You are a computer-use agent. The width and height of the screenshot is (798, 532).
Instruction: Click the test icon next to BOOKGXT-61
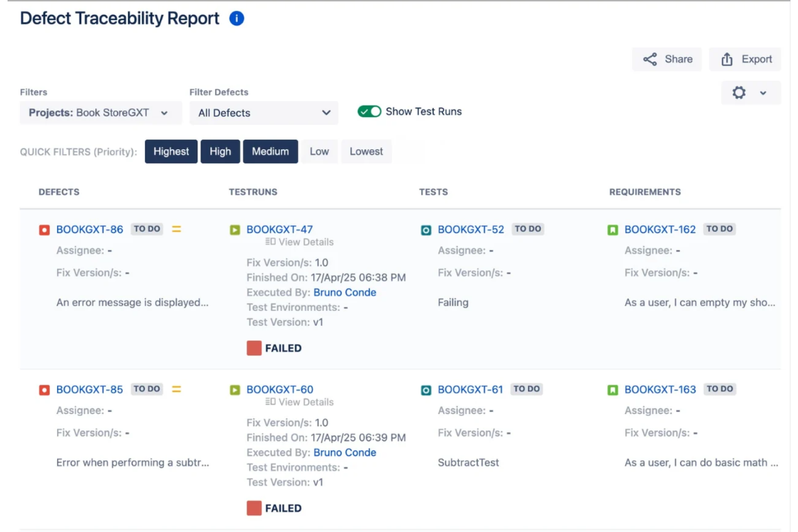(425, 389)
